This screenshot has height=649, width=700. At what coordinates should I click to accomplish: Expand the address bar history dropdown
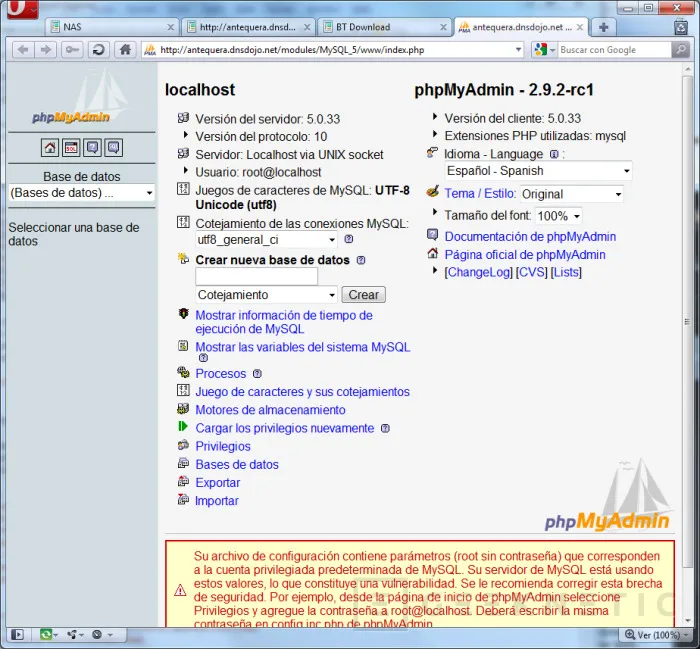click(518, 50)
